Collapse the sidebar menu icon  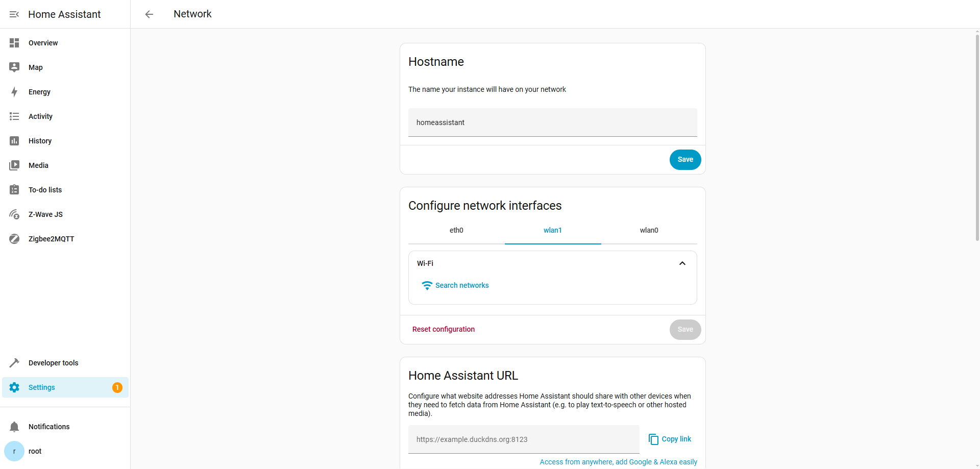(14, 14)
